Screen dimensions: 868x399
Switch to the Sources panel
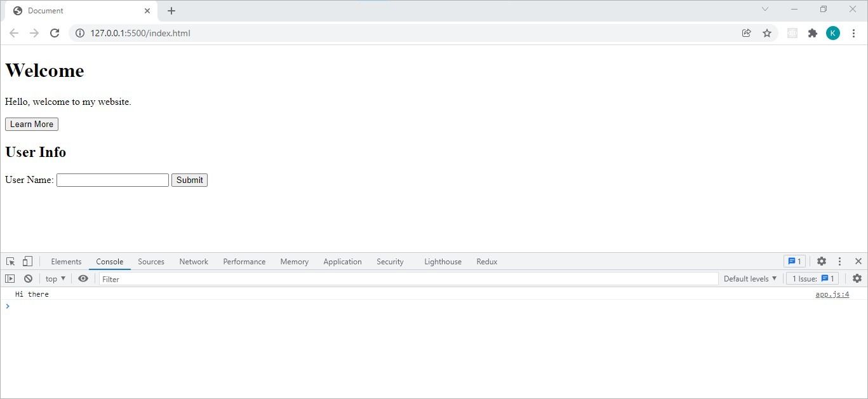tap(151, 262)
